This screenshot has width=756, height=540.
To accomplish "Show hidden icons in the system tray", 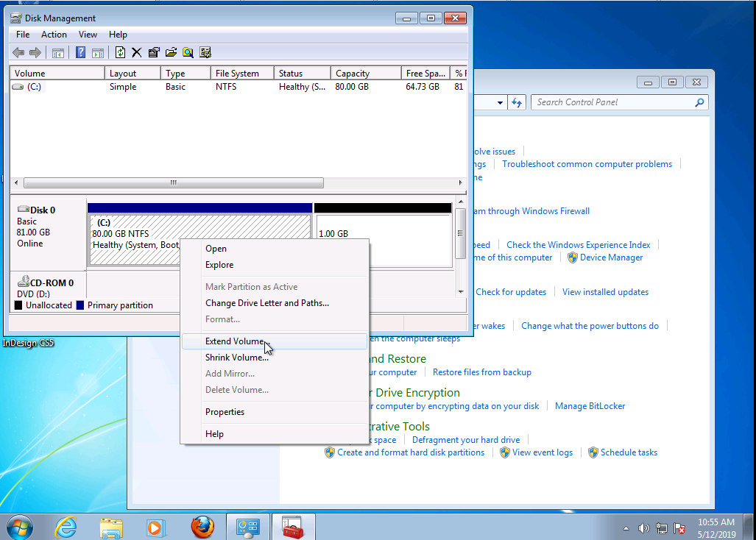I will (626, 527).
